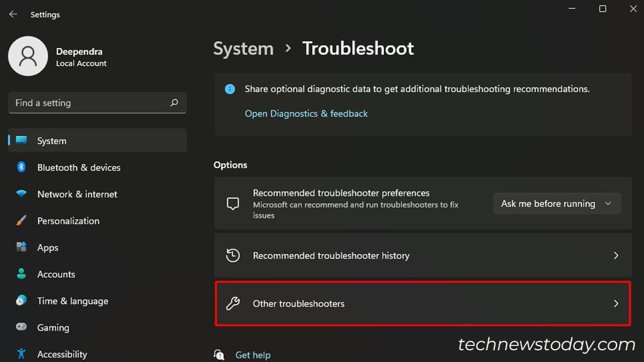This screenshot has height=362, width=644.
Task: Click the Accessibility figure icon
Action: tap(21, 354)
